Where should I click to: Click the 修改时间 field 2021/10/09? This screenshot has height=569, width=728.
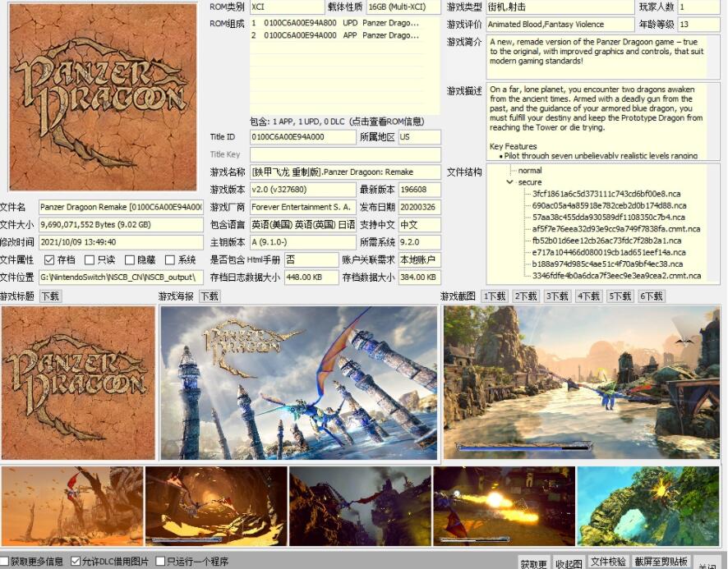click(x=121, y=242)
